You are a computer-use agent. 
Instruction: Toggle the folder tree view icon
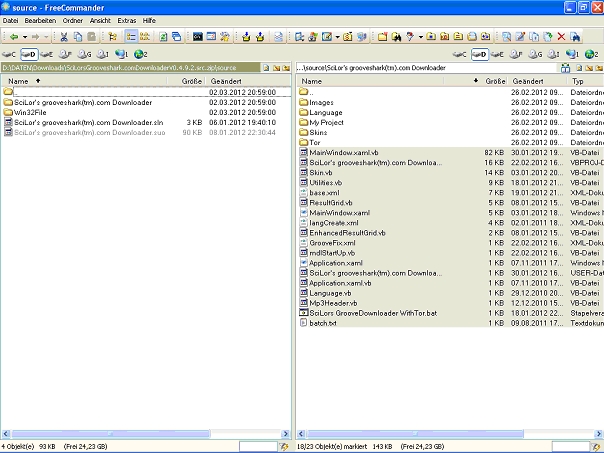coord(112,37)
